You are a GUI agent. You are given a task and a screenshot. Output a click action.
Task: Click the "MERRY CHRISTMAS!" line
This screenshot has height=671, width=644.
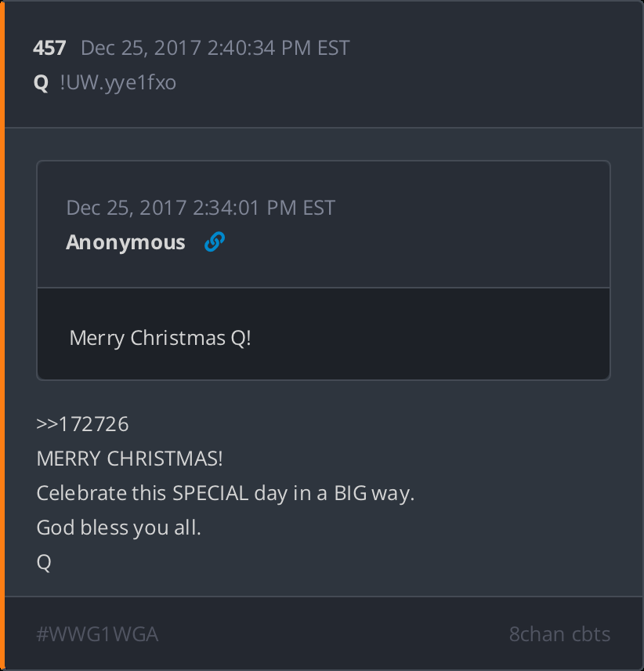(129, 459)
